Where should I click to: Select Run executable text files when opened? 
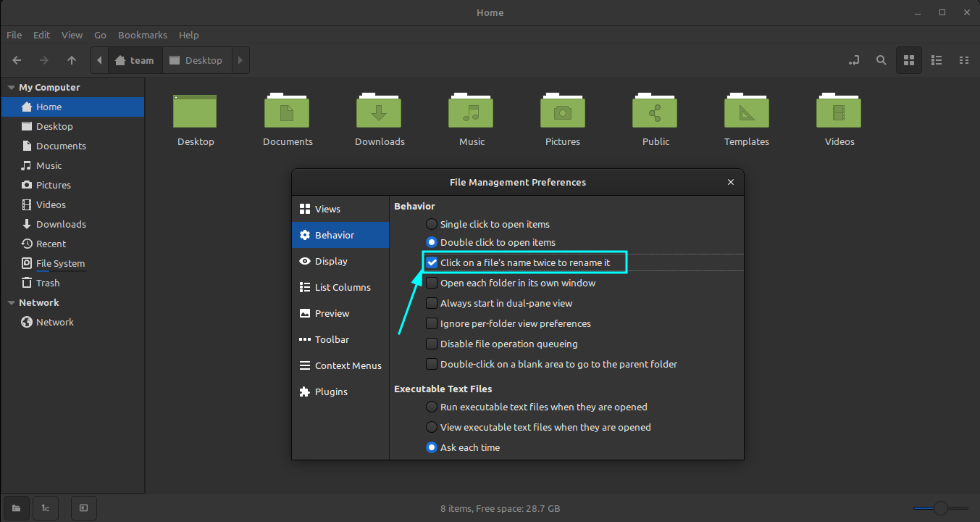pos(537,407)
